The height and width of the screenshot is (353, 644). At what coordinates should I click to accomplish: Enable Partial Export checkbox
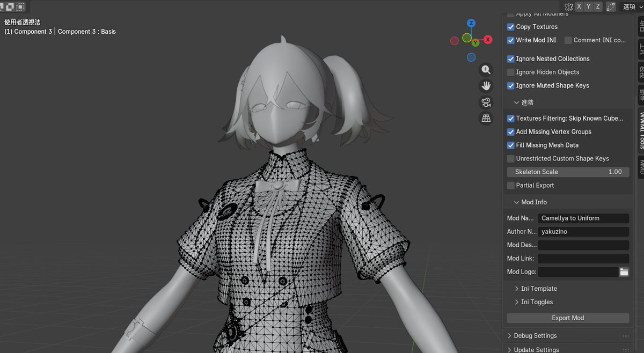coord(510,186)
